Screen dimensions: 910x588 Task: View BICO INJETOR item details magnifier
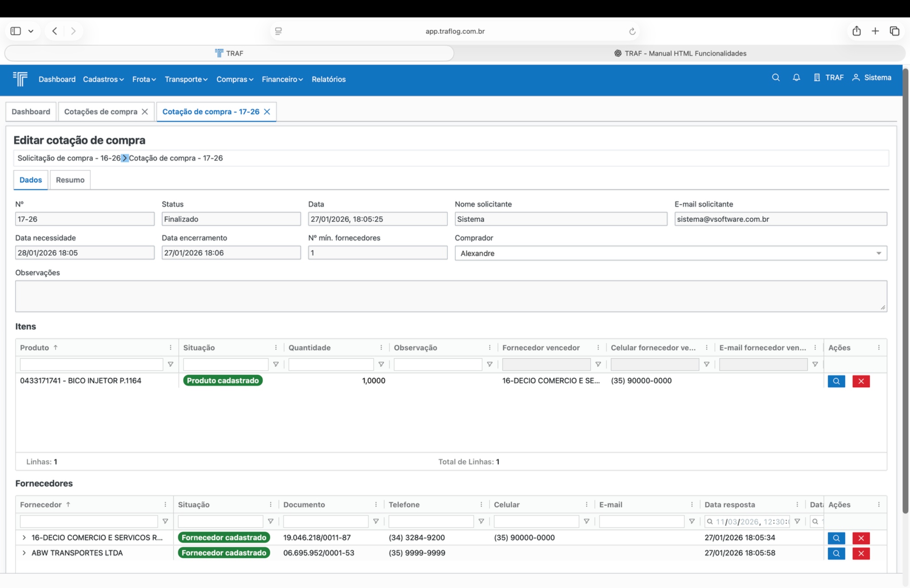pyautogui.click(x=836, y=381)
